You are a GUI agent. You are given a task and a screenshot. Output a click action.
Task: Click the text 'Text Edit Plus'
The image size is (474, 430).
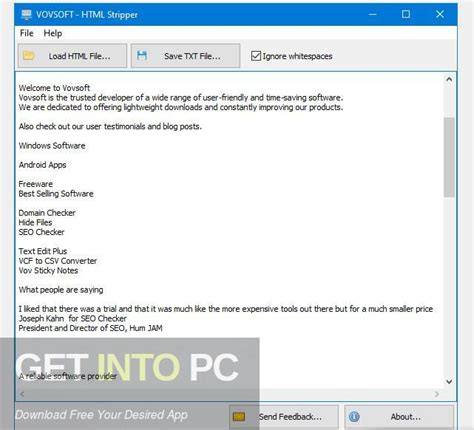(43, 251)
